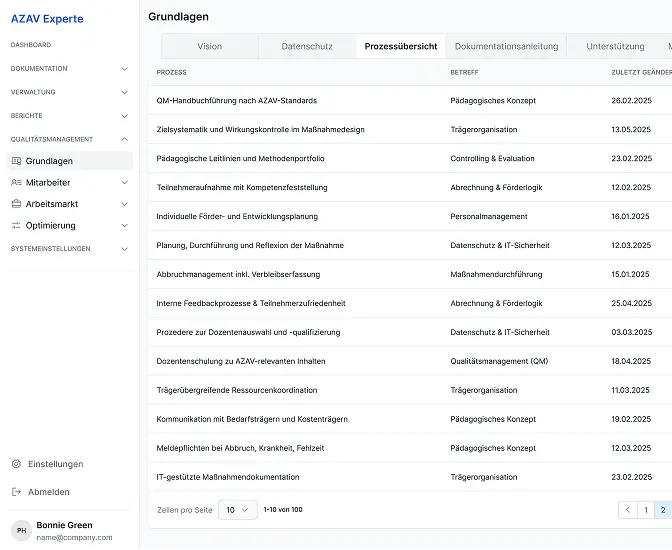672x550 pixels.
Task: Go to previous page arrow
Action: (x=628, y=510)
